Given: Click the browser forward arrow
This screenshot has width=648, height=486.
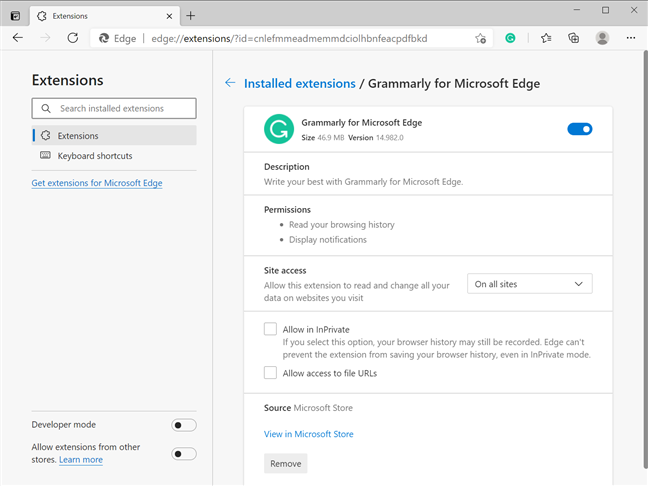Looking at the screenshot, I should click(45, 38).
